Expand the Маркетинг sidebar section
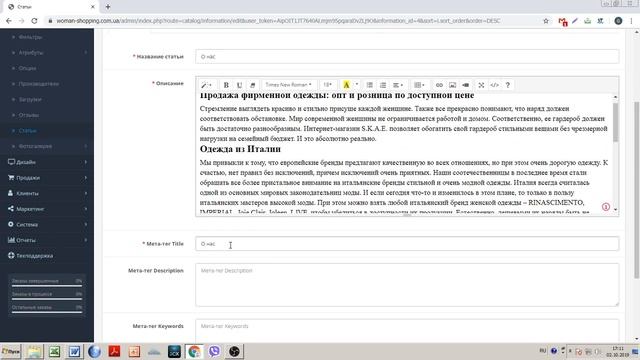 (47, 209)
